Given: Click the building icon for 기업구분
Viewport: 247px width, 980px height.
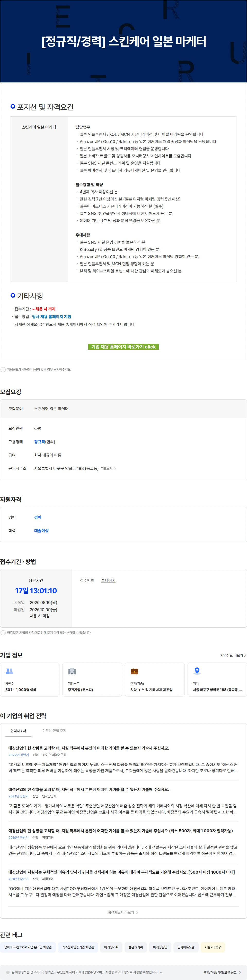Looking at the screenshot, I should pos(72,671).
